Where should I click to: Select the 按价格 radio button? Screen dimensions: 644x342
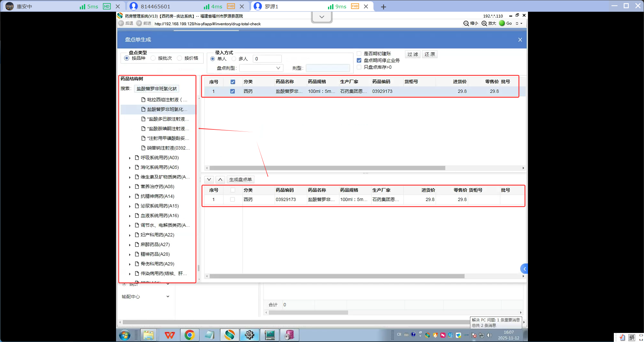pos(179,58)
